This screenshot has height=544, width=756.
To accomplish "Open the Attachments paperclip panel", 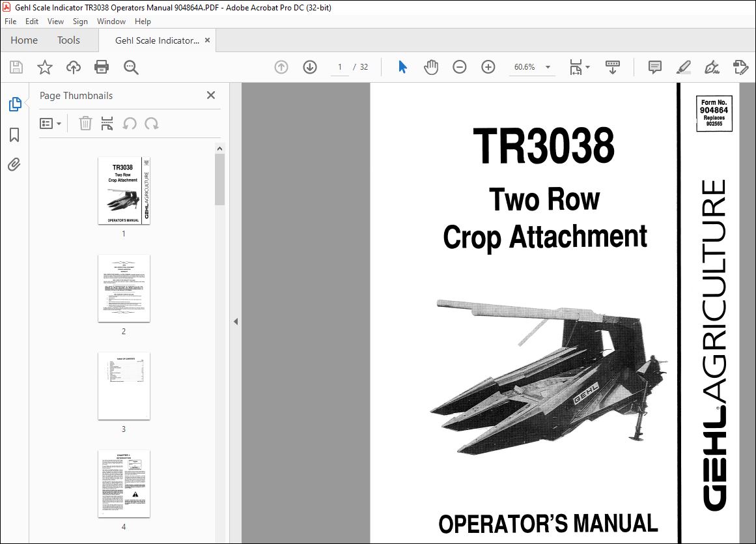I will (x=14, y=164).
